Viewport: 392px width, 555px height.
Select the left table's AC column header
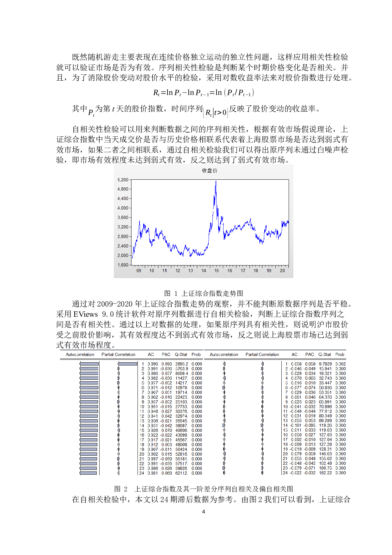(151, 354)
